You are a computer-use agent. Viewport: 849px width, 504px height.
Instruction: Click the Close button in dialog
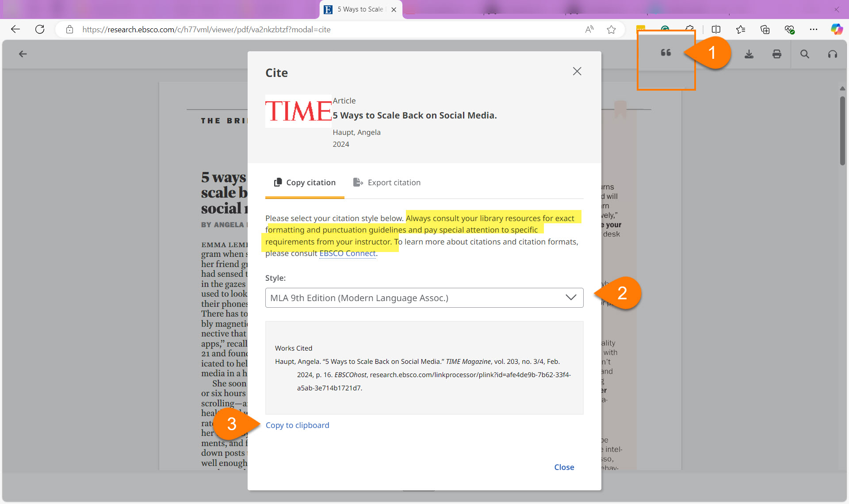pyautogui.click(x=563, y=467)
